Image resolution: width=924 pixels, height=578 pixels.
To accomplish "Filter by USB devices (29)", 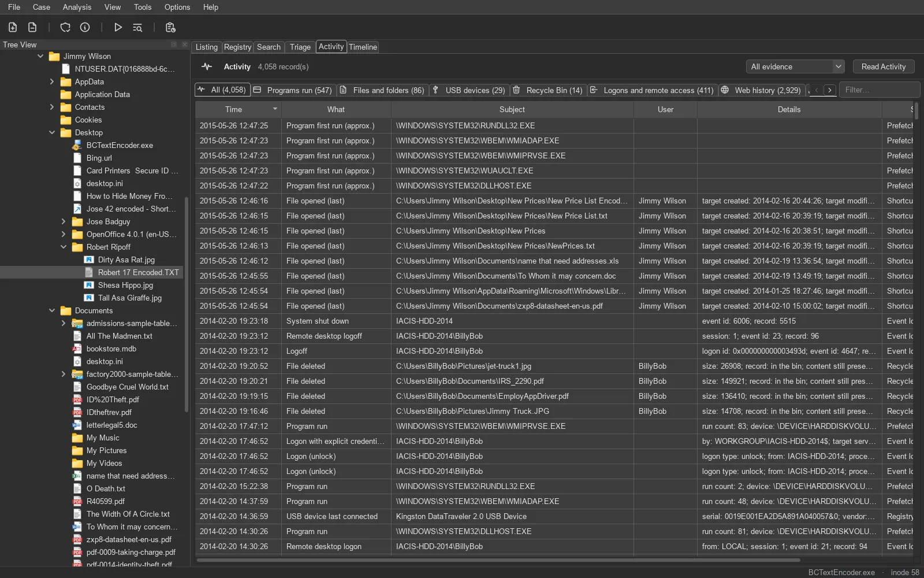I will point(470,90).
